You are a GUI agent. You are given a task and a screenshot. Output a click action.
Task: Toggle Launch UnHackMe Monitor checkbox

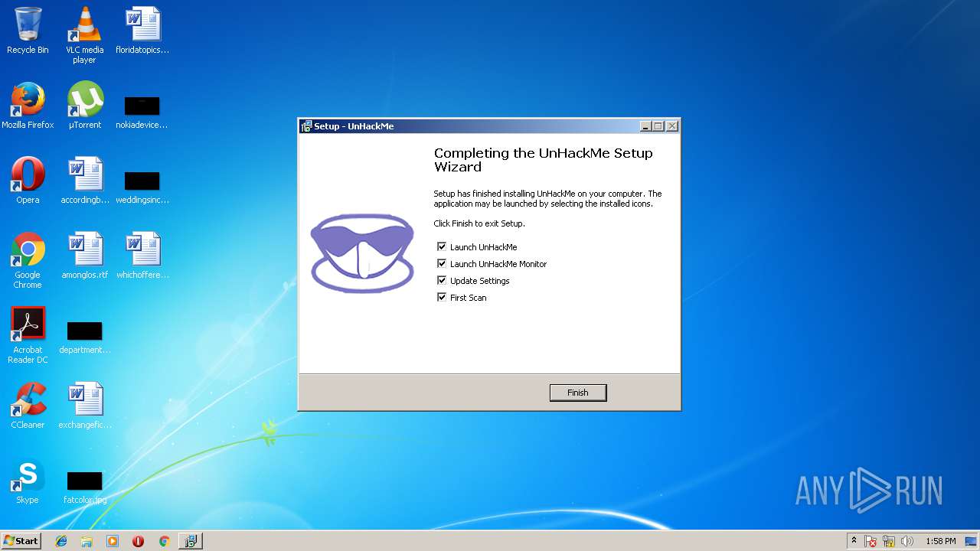(442, 264)
